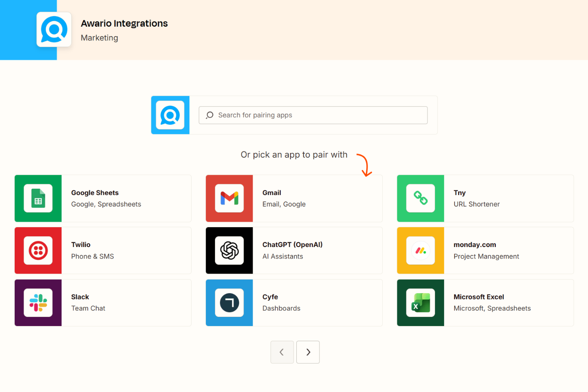Screen dimensions: 588x392
Task: Open the Slack Team Chat pairing card
Action: (x=119, y=303)
